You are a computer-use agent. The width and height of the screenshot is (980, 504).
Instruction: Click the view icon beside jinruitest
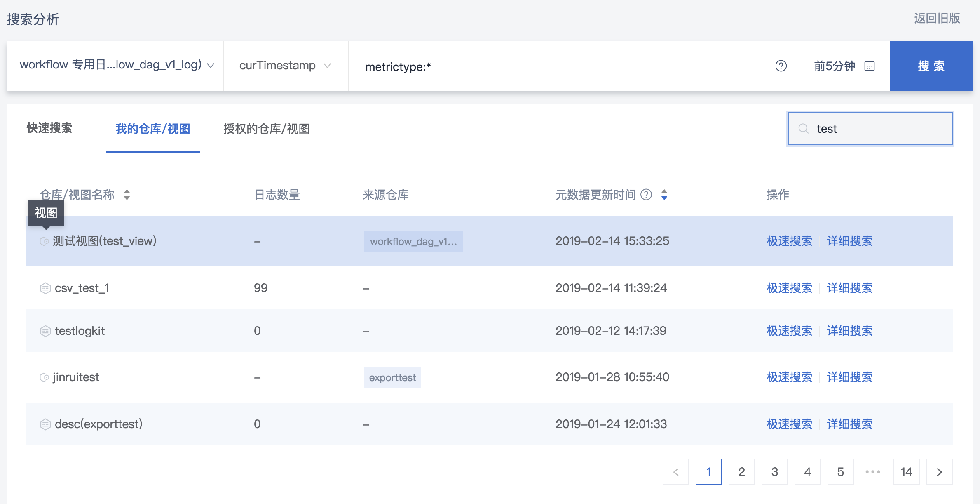[45, 377]
